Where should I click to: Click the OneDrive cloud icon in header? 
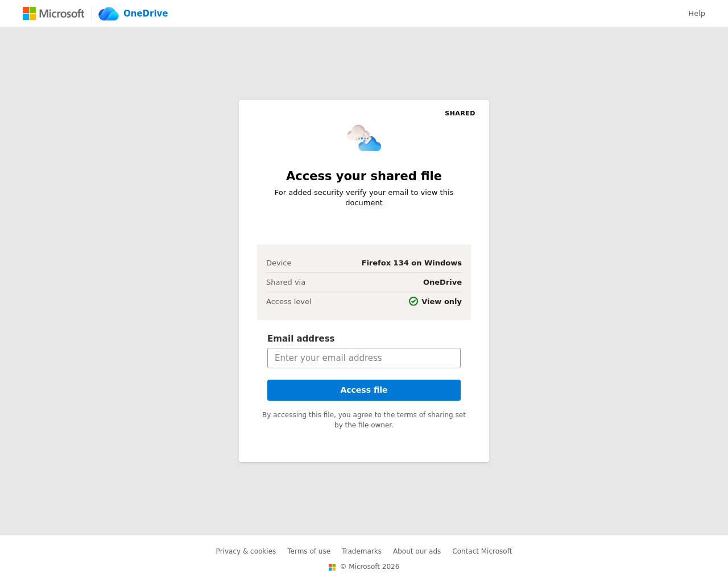[109, 14]
